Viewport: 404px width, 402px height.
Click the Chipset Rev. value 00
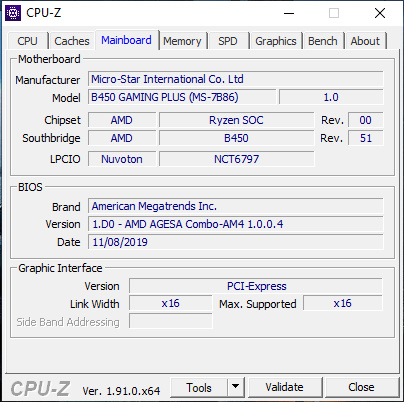point(366,120)
